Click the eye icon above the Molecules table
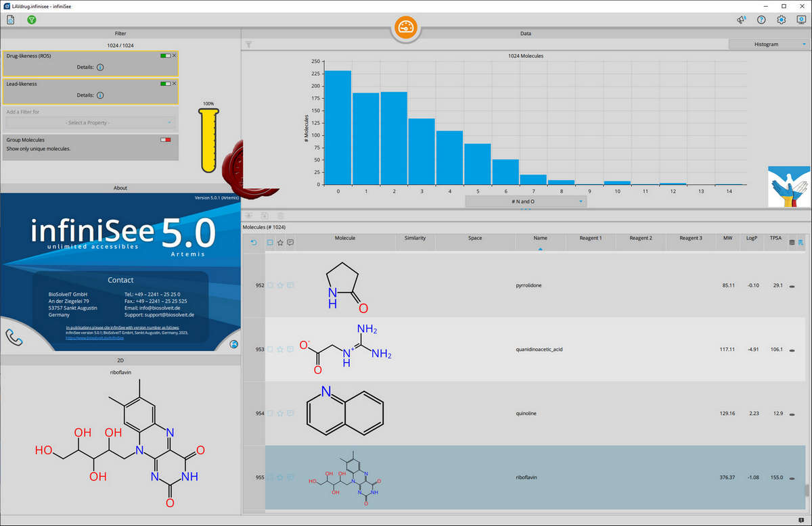The width and height of the screenshot is (812, 526). pos(249,215)
